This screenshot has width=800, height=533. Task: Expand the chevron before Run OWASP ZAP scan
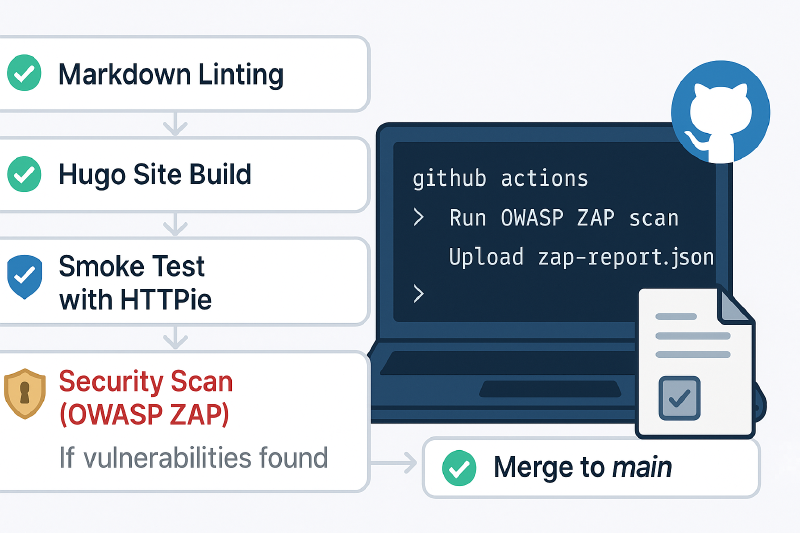click(x=419, y=217)
